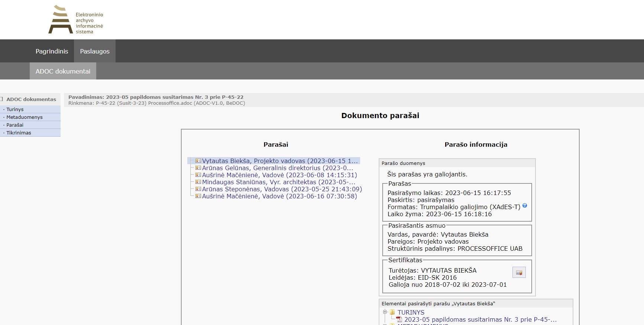Image resolution: width=644 pixels, height=325 pixels.
Task: Switch to the ADOC dokumentai tab
Action: [x=63, y=71]
